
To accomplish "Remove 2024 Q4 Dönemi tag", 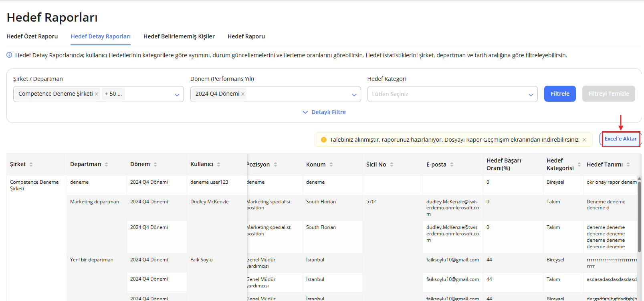I will point(243,94).
